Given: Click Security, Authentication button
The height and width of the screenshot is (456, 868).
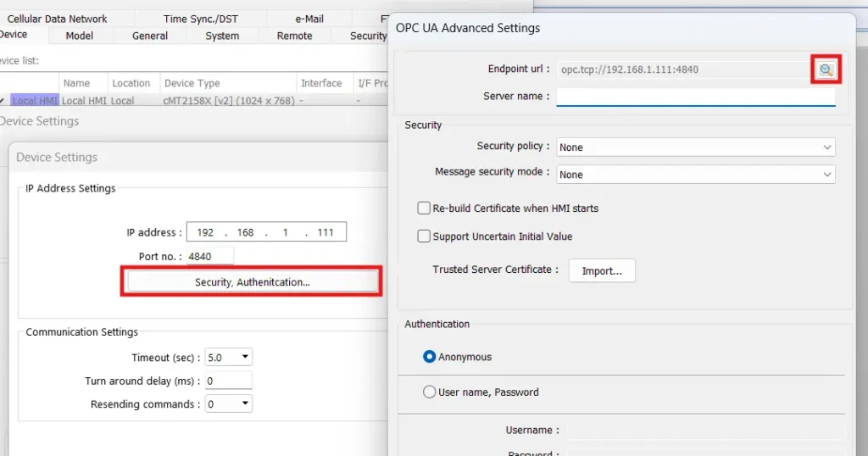Looking at the screenshot, I should [x=253, y=282].
